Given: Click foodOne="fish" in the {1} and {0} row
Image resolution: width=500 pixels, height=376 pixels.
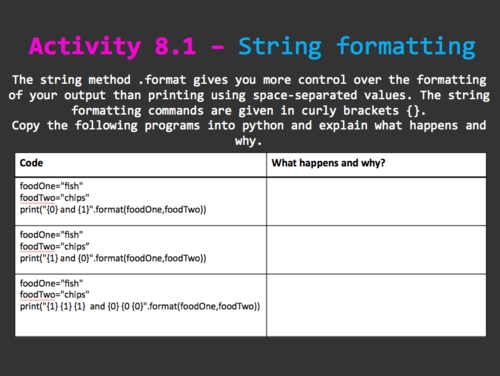Looking at the screenshot, I should [x=51, y=235].
